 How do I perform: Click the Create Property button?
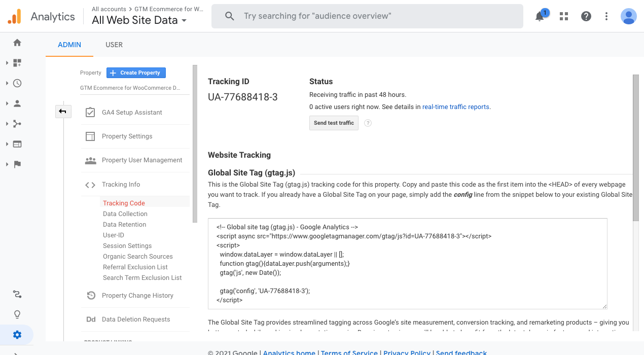click(136, 73)
